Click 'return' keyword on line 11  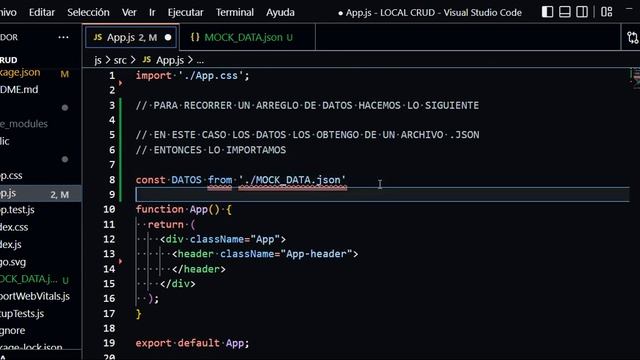point(166,224)
